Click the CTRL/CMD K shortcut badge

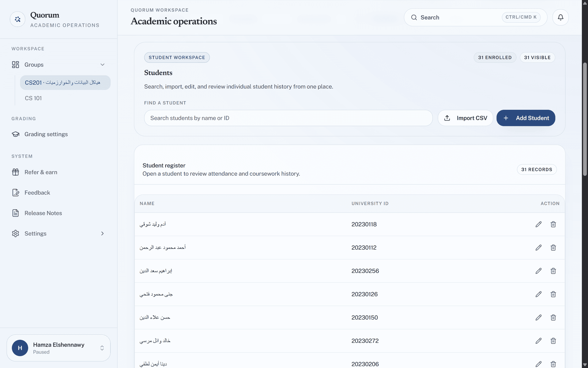pyautogui.click(x=521, y=17)
